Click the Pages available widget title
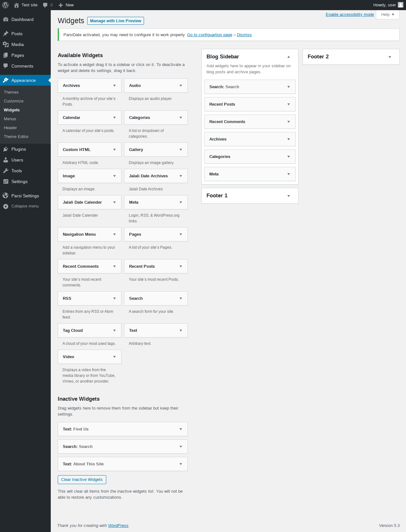 tap(135, 234)
